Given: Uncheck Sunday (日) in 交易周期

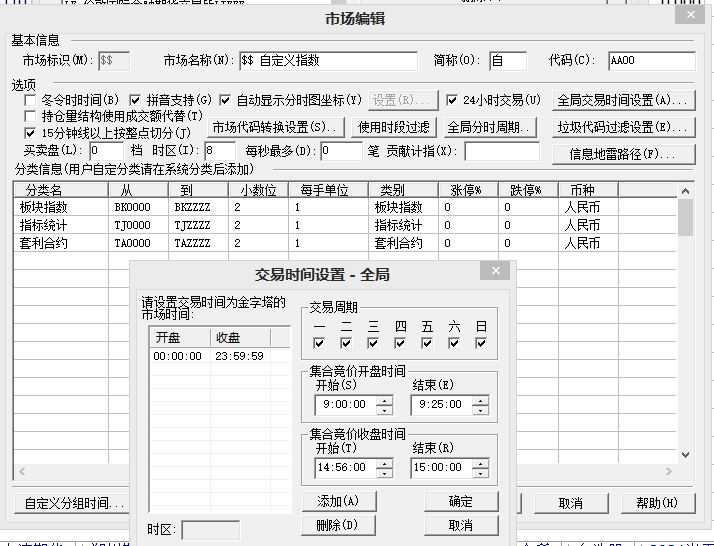Looking at the screenshot, I should coord(481,343).
